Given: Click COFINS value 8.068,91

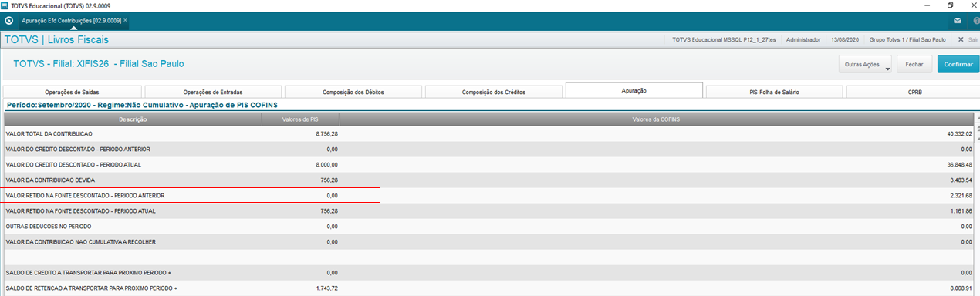Looking at the screenshot, I should (961, 288).
